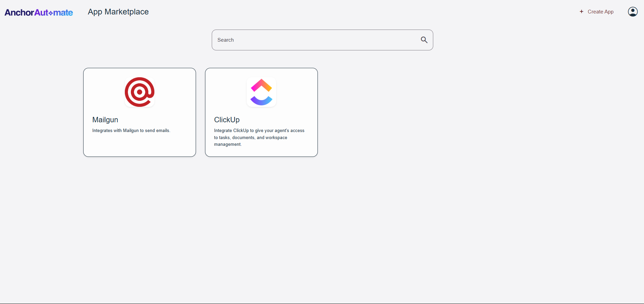Open the ClickUp integration card
Screen dimensions: 644x304
[x=261, y=112]
